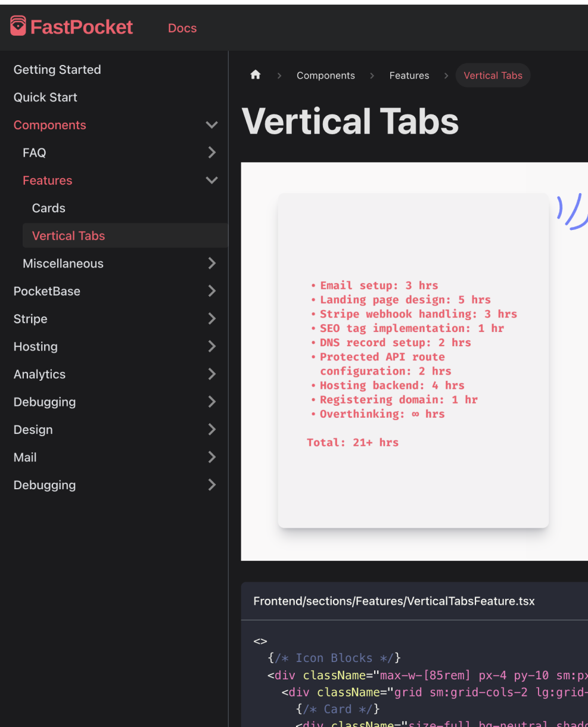Select Features in the sidebar

tap(48, 181)
